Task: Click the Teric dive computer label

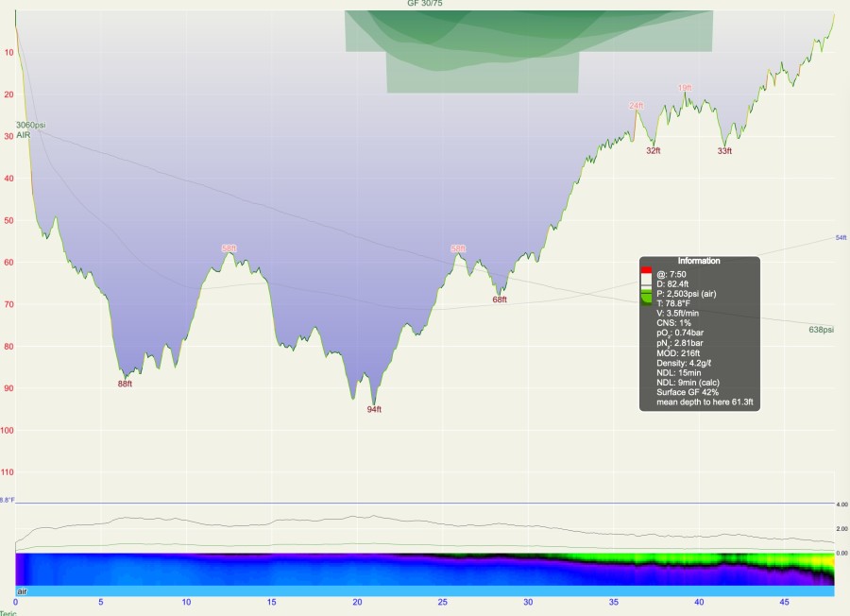Action: pos(8,612)
